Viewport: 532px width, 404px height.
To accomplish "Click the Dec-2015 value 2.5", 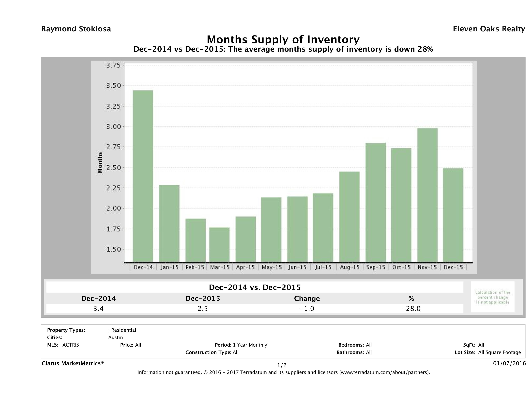I will coord(202,308).
